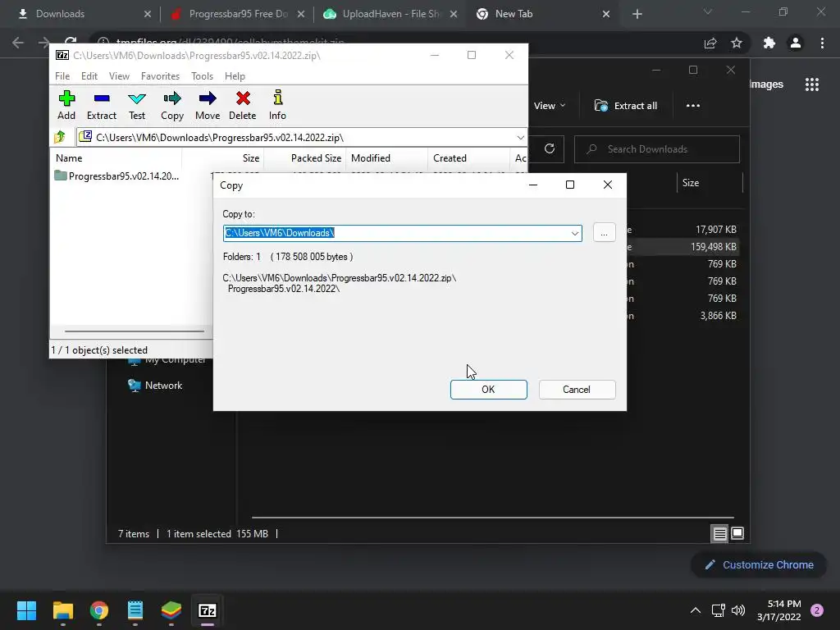Open File Explorer's three-dot more options

tap(693, 106)
